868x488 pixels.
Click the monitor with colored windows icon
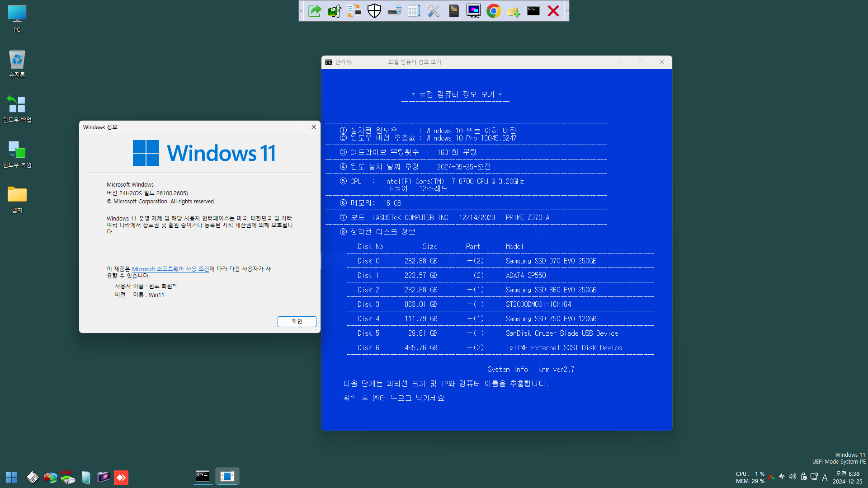(x=474, y=11)
